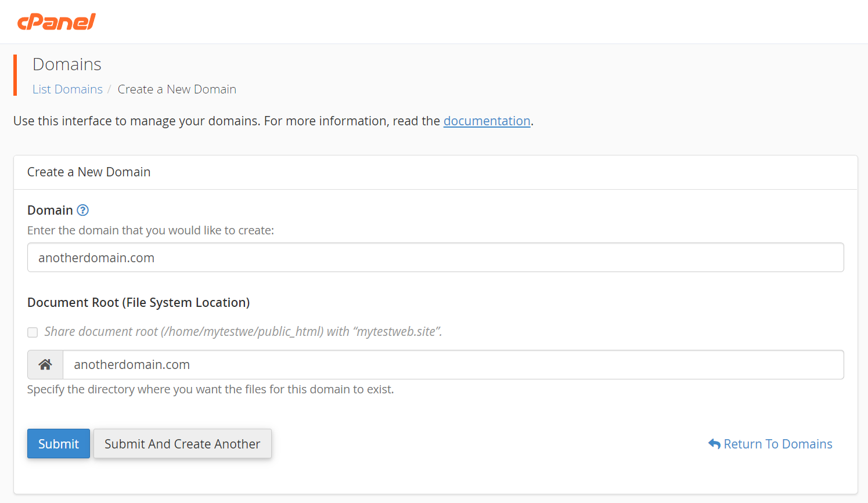Click the blue Submit button
Screen dimensions: 868x503
pyautogui.click(x=59, y=444)
